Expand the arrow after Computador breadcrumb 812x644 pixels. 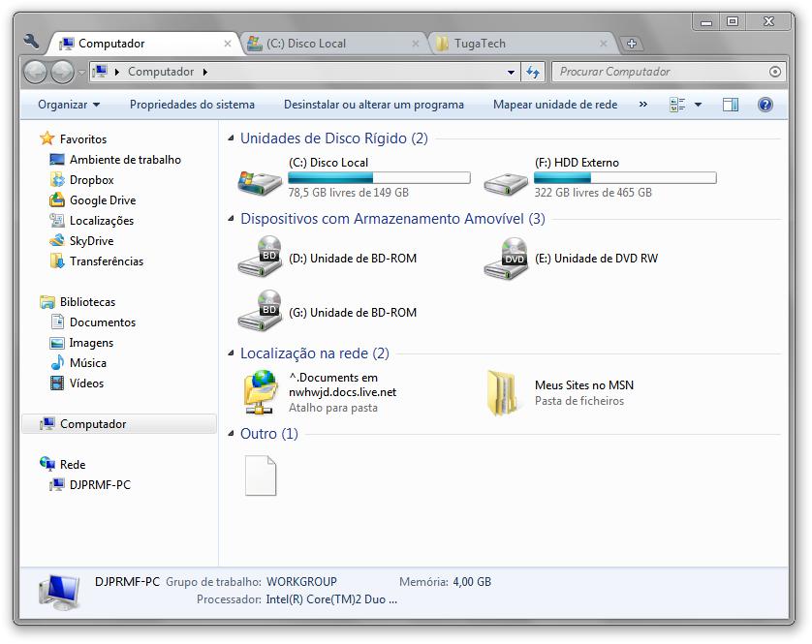(205, 72)
